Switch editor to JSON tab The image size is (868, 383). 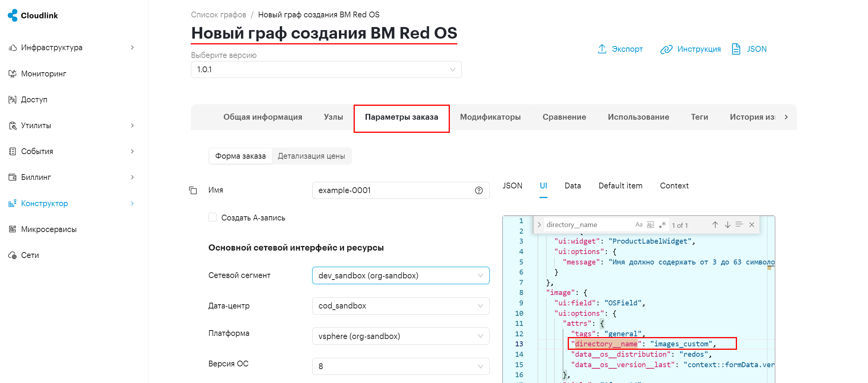[x=512, y=186]
